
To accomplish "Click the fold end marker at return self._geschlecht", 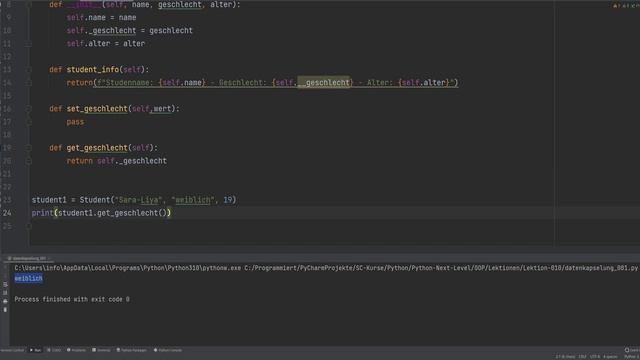I will point(29,161).
